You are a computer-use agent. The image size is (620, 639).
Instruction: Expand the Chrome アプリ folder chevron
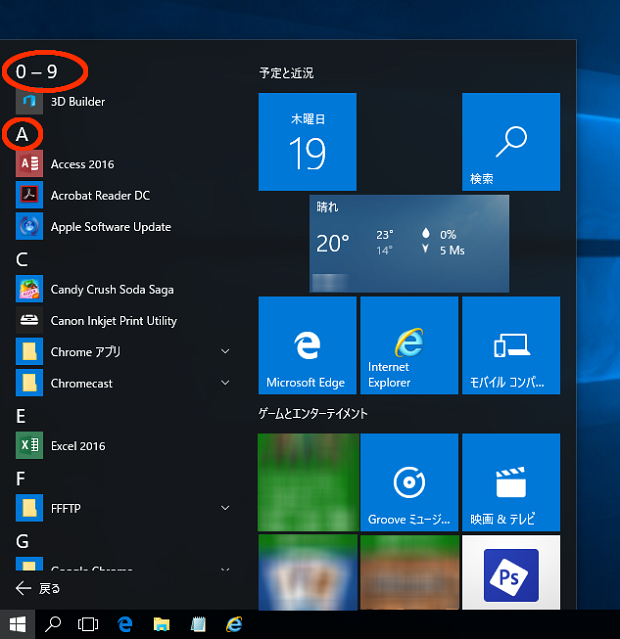225,351
